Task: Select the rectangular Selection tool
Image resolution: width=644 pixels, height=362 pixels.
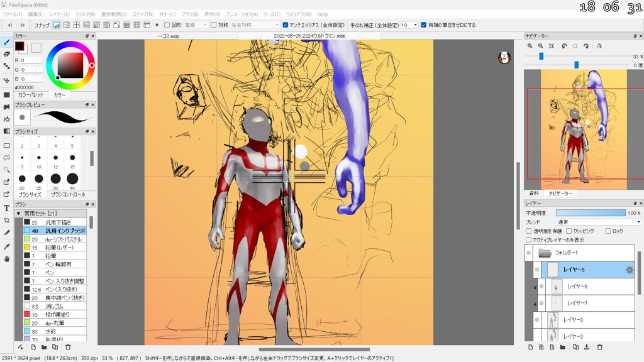Action: pyautogui.click(x=6, y=145)
